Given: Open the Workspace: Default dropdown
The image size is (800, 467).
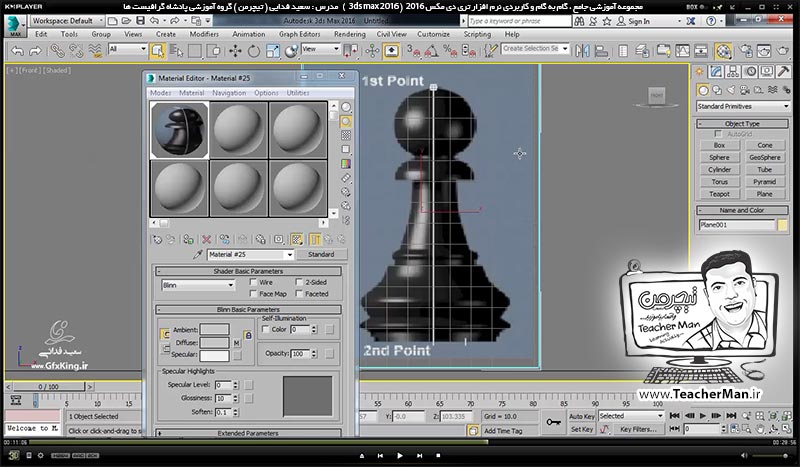Looking at the screenshot, I should click(x=67, y=21).
